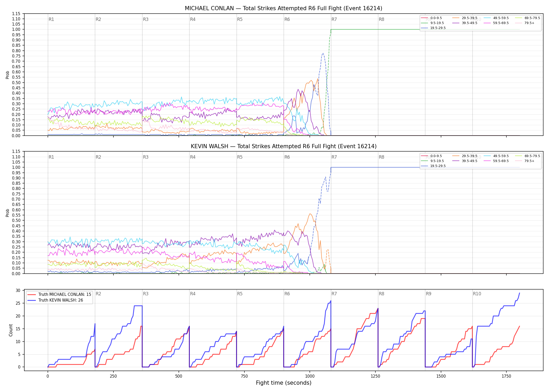Select the 39.5-49.5 legend entry in the Walsh chart
549x392 pixels.
tap(465, 161)
